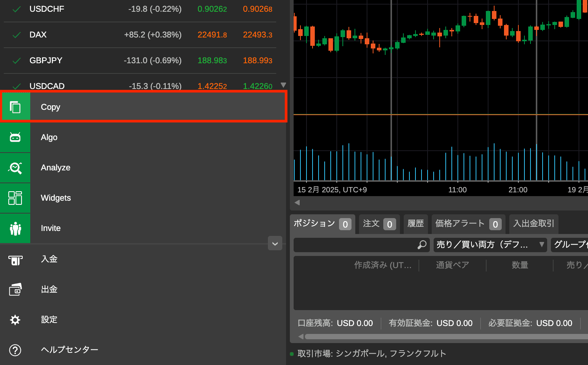Click the Invite people icon
The height and width of the screenshot is (365, 588).
15,228
